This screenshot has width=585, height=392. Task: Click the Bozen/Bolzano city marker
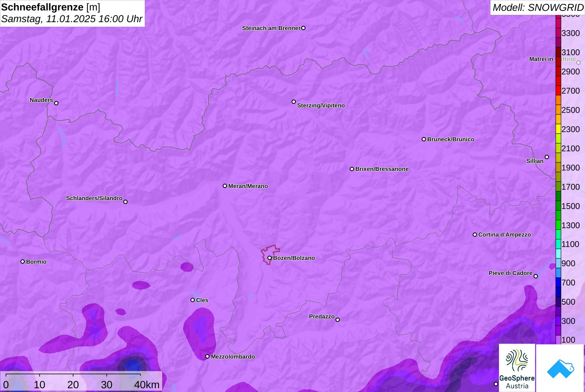click(x=270, y=258)
